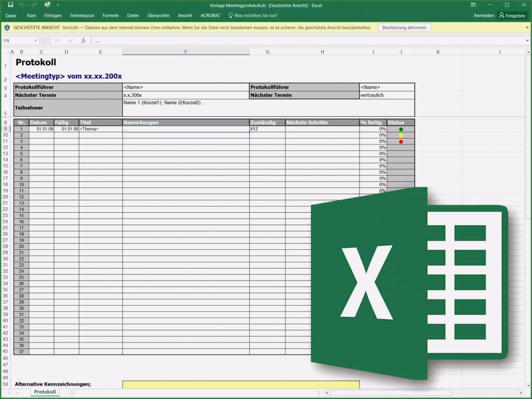
Task: Click the Select All corner button above row 1
Action: point(6,52)
